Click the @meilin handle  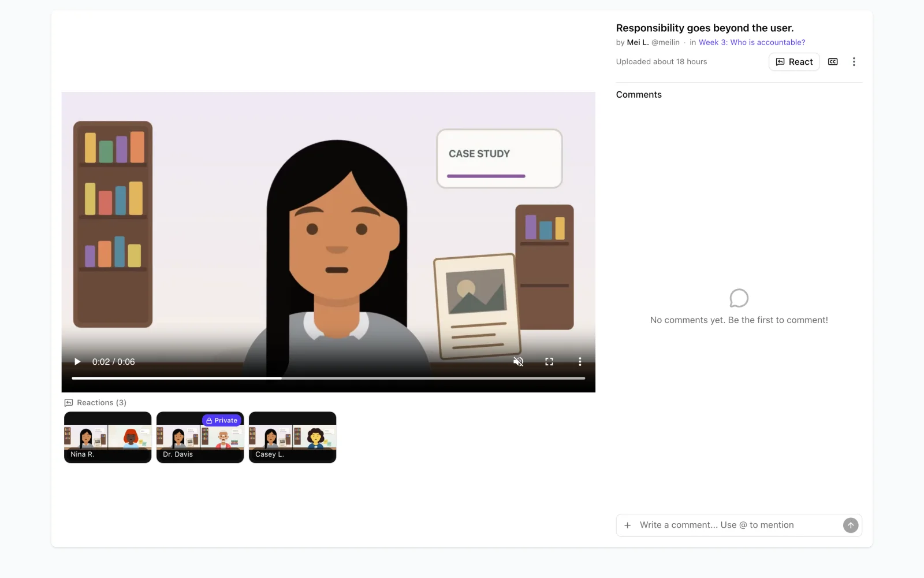tap(665, 42)
